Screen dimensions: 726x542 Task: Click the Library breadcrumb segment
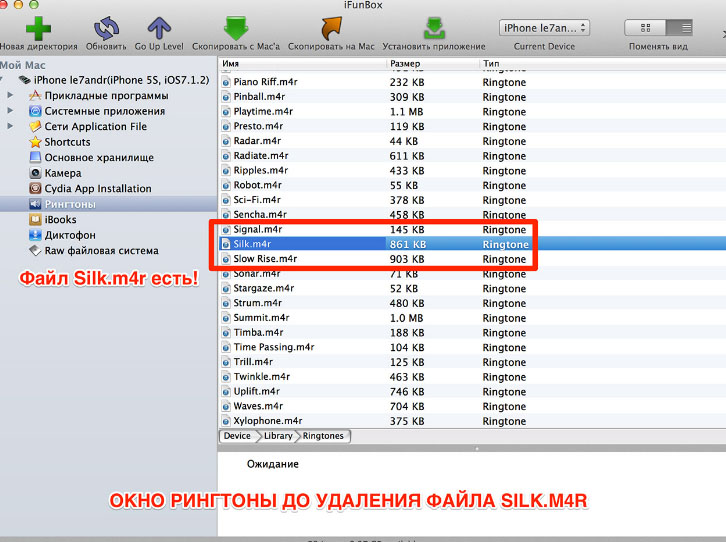[x=278, y=436]
